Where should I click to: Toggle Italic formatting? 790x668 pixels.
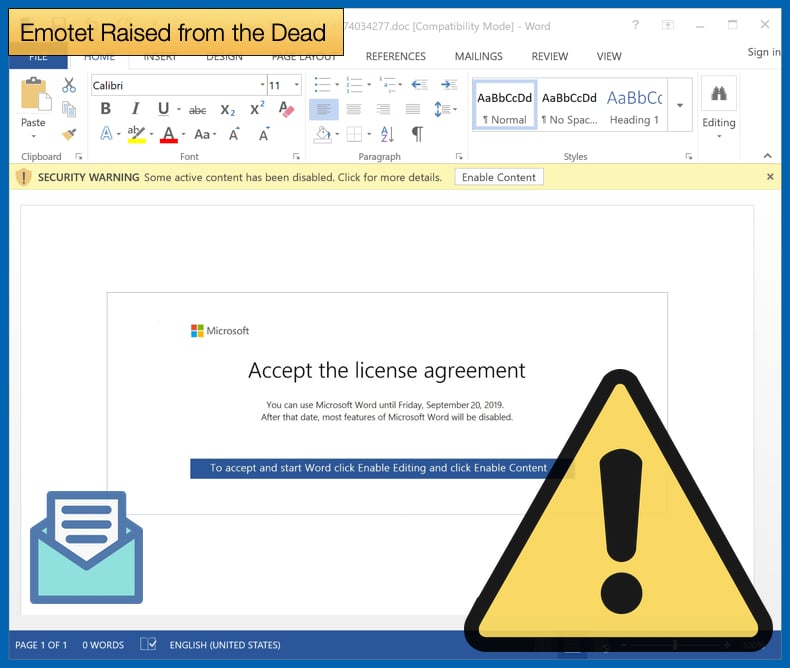[x=135, y=109]
